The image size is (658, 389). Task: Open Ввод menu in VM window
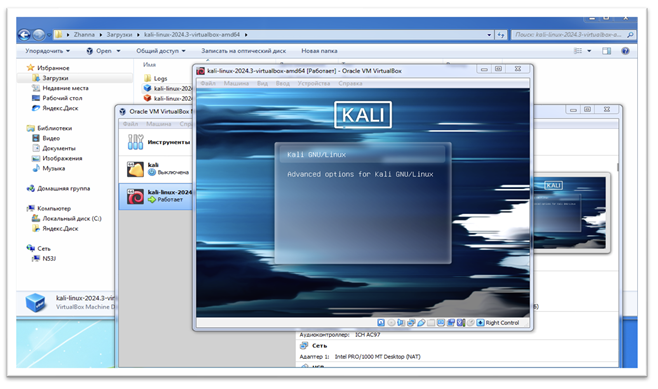(x=283, y=83)
